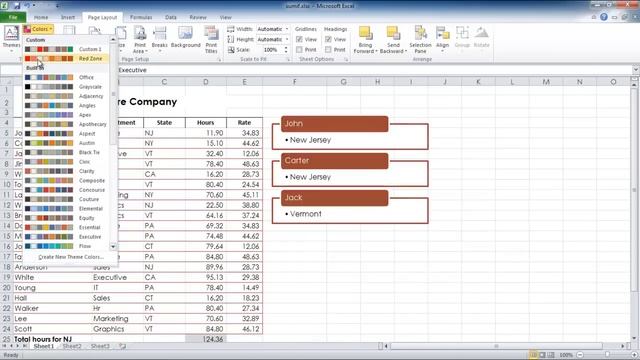Image resolution: width=640 pixels, height=360 pixels.
Task: Open the File tab
Action: click(13, 17)
